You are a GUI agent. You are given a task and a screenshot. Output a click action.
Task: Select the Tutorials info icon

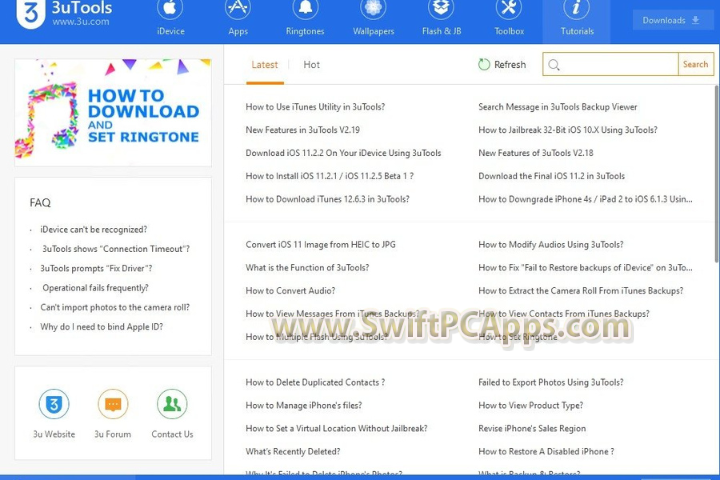pos(576,8)
